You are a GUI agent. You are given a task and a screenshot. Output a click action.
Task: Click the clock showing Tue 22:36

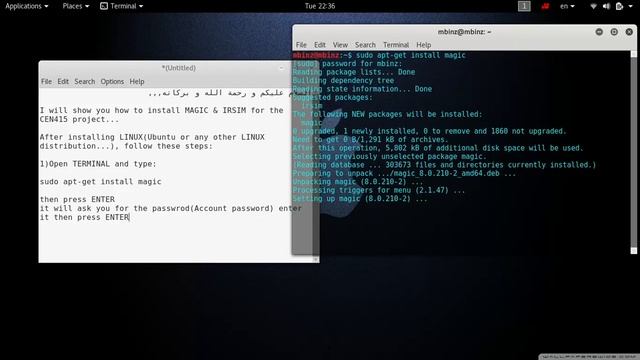coord(320,6)
